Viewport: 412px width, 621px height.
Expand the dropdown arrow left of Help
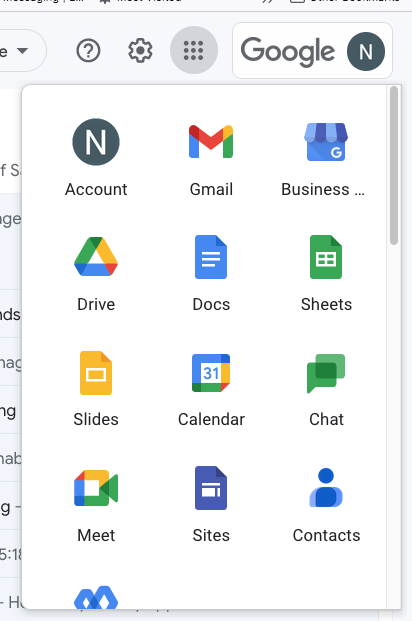point(22,51)
